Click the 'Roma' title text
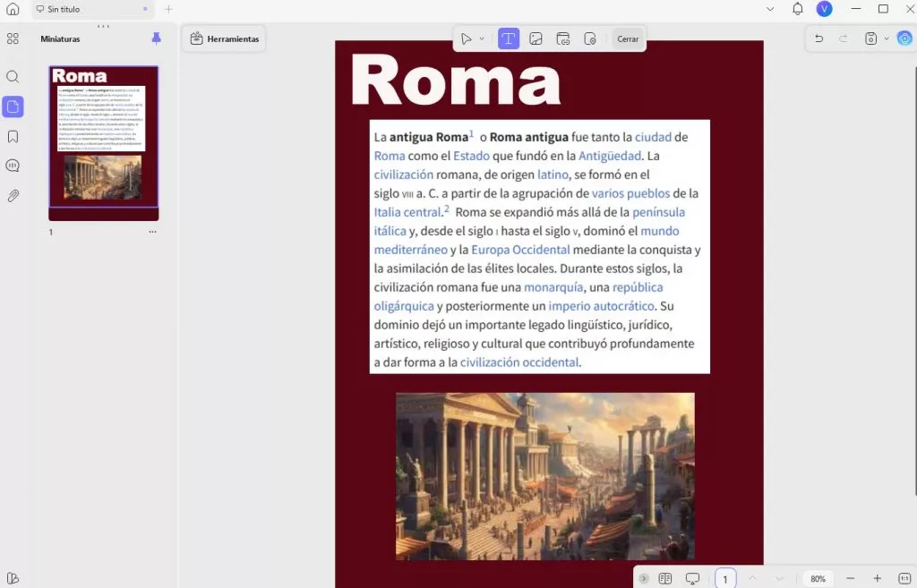917x588 pixels. click(456, 80)
